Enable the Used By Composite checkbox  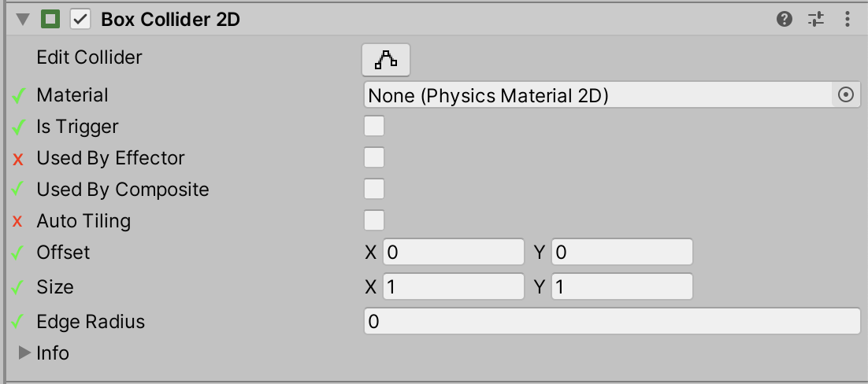(374, 190)
